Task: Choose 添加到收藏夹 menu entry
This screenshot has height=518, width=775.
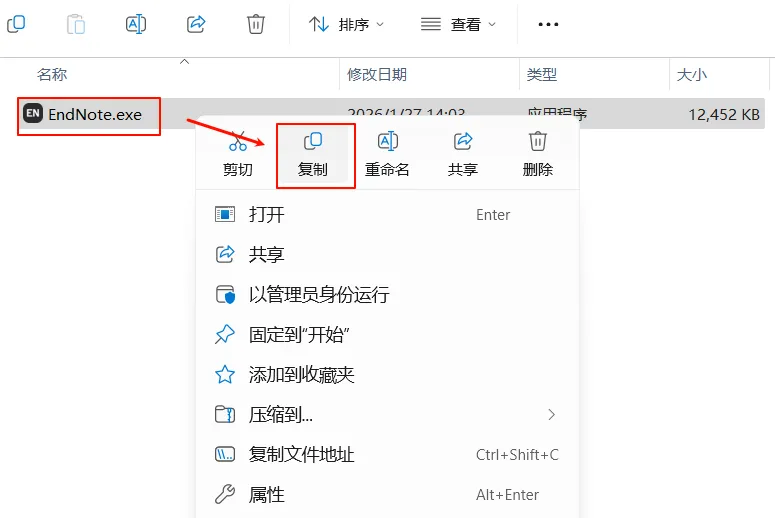Action: (x=387, y=375)
